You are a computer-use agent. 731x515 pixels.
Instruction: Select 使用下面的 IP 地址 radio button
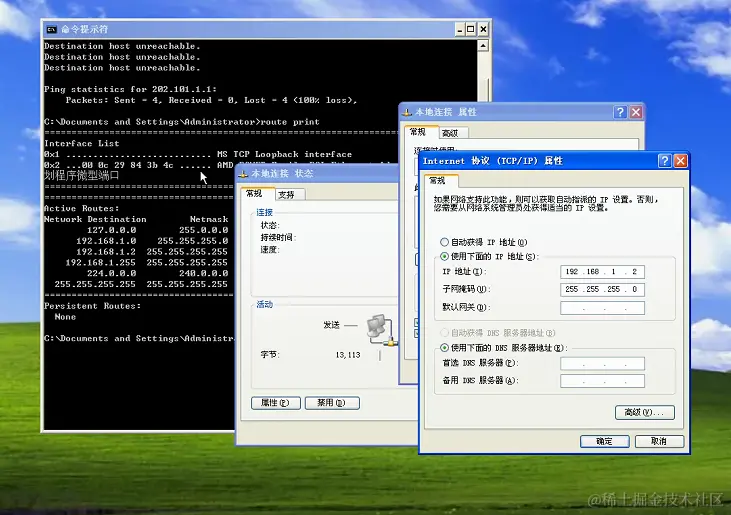[x=444, y=256]
